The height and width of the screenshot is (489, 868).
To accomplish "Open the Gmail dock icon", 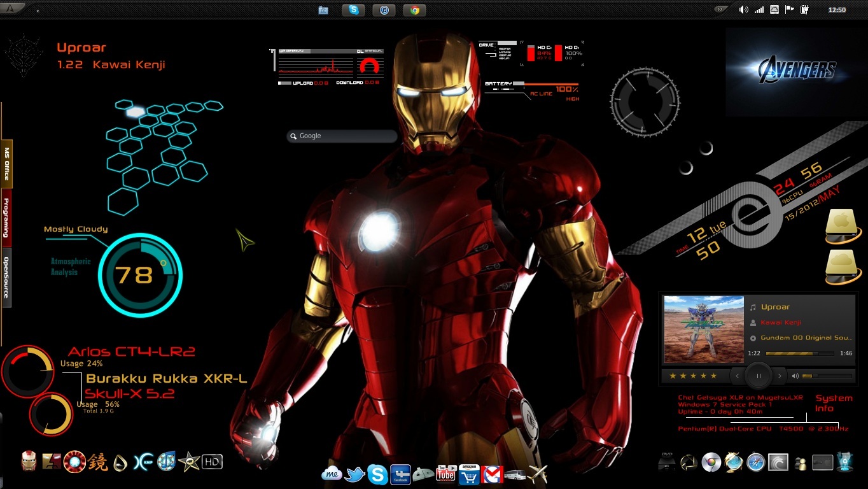I will pos(491,474).
